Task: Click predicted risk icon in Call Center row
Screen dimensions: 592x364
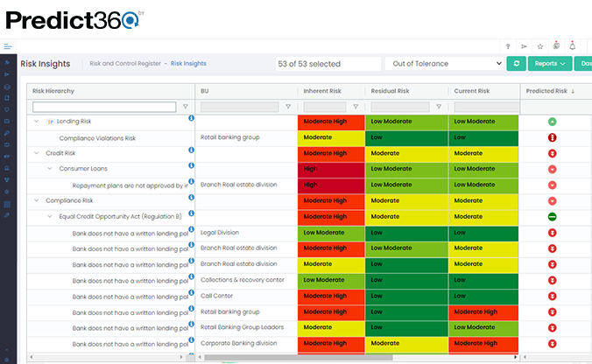Action: point(552,296)
